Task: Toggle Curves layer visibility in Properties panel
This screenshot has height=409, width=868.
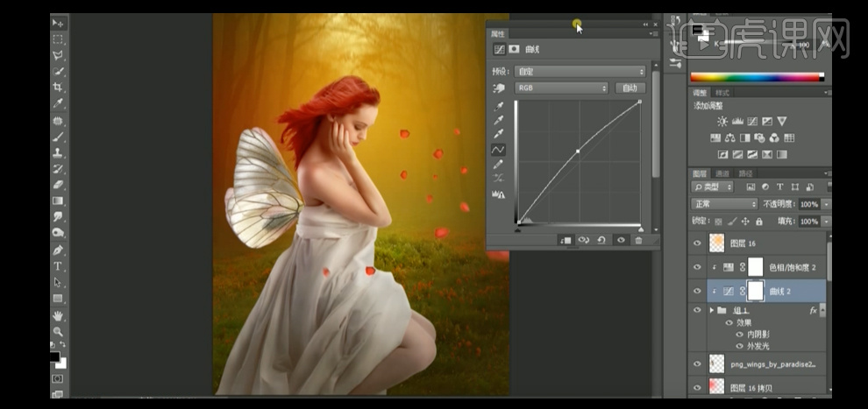Action: (x=621, y=241)
